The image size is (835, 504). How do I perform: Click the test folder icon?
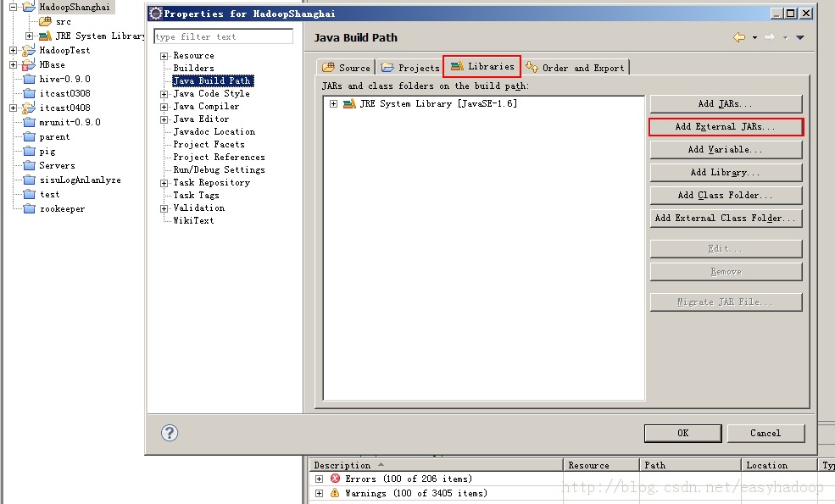[x=30, y=194]
